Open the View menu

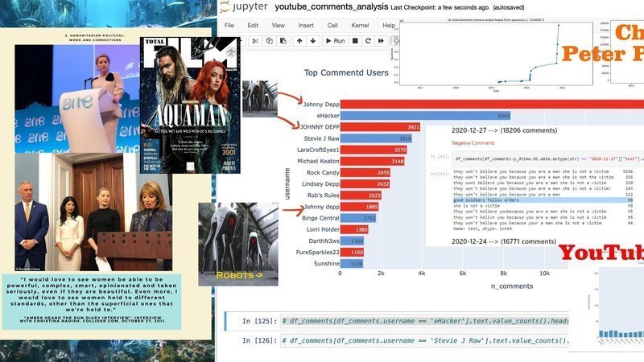tap(279, 25)
